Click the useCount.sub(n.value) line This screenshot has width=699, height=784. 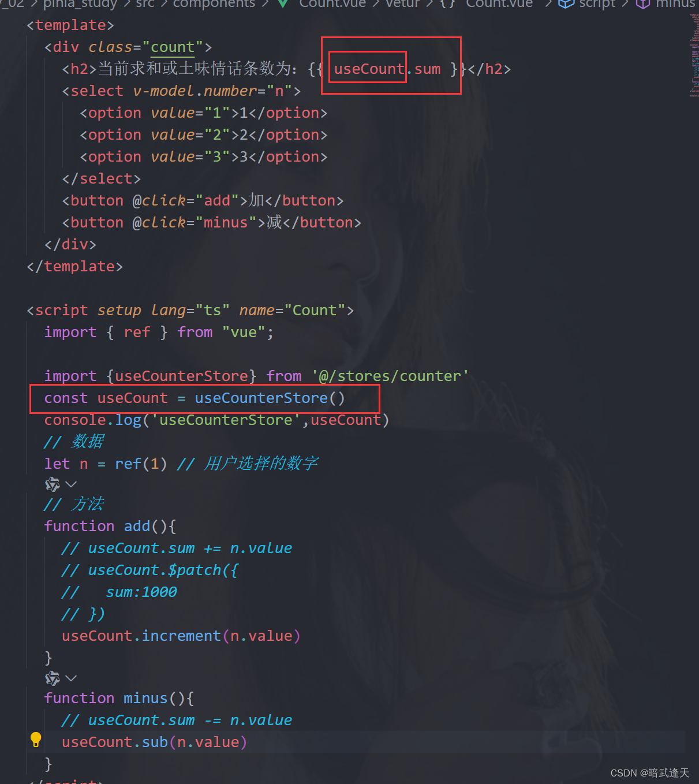155,742
